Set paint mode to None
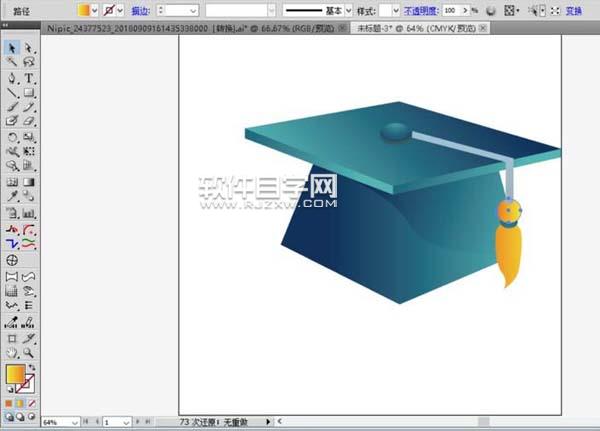The image size is (600, 431). tap(32, 403)
